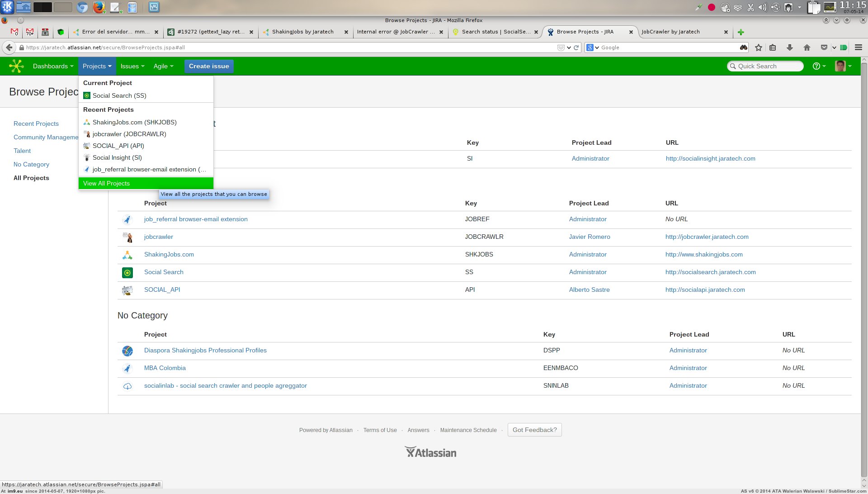Select Social Insight (SI) in menu
The height and width of the screenshot is (494, 868).
146,157
